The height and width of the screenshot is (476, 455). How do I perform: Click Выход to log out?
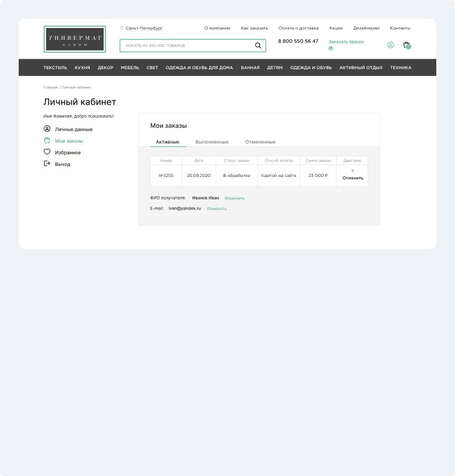62,164
